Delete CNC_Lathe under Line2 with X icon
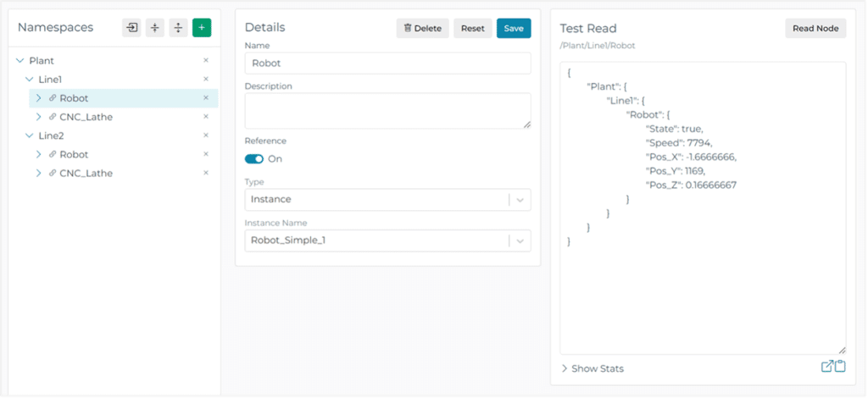The height and width of the screenshot is (398, 868). coord(205,174)
